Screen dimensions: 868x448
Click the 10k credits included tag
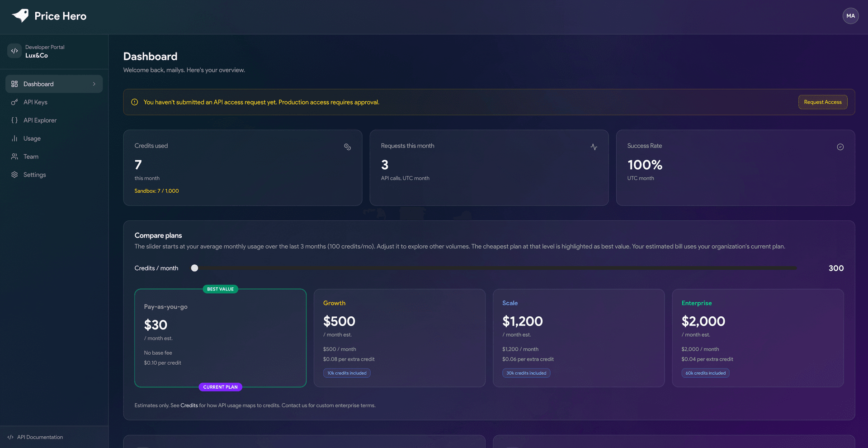[x=347, y=373]
